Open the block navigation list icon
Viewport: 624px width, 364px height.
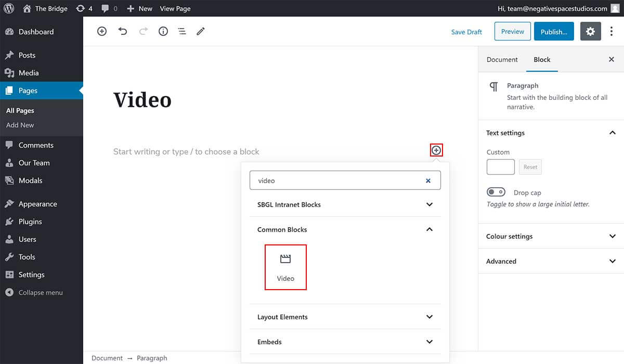click(x=181, y=31)
